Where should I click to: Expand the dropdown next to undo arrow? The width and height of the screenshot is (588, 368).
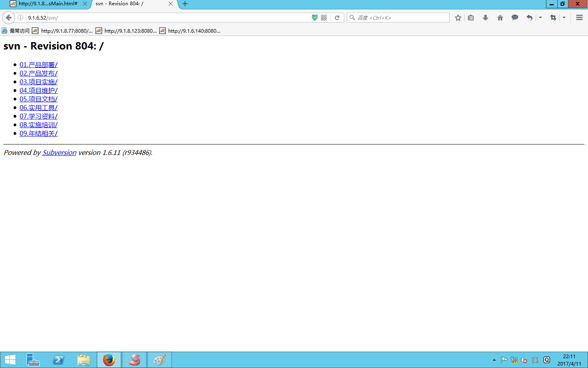tap(540, 18)
